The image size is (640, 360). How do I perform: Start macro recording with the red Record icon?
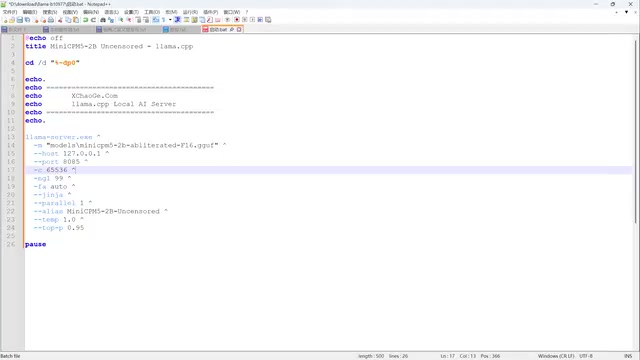click(236, 20)
